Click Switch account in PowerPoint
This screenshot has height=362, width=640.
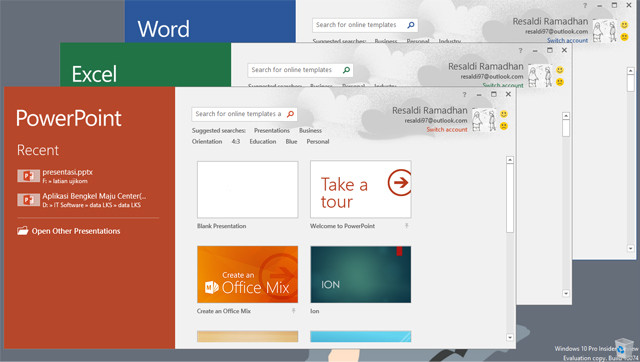click(447, 129)
